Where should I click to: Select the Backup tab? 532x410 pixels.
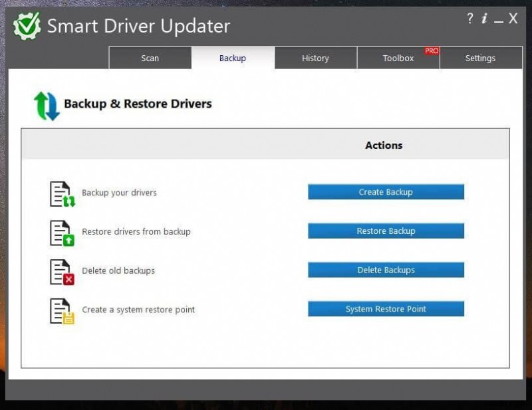click(x=232, y=58)
